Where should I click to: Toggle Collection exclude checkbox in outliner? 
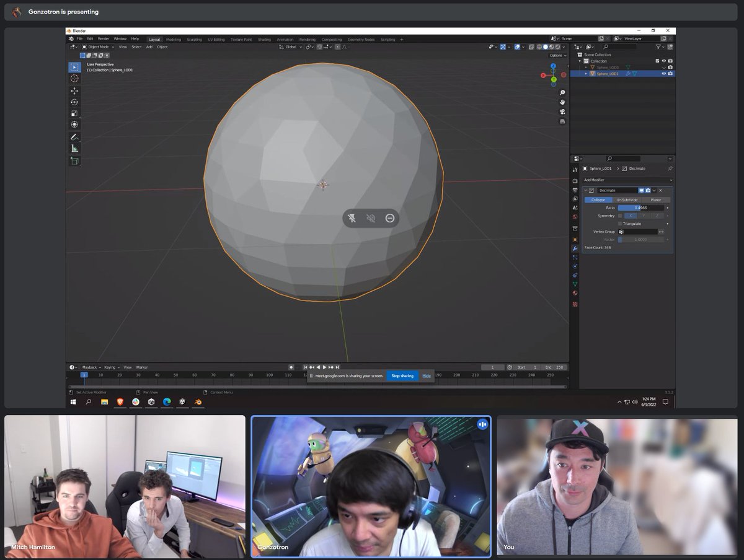pos(657,61)
